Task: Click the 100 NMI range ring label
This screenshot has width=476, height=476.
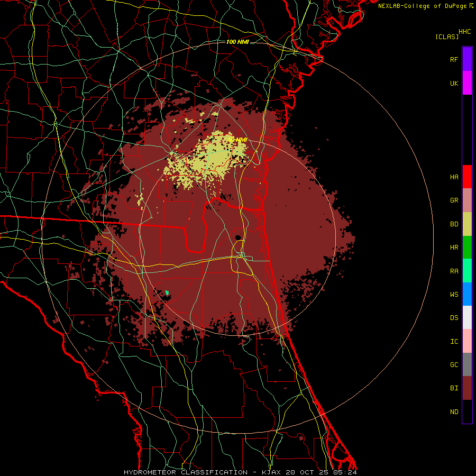Action: coord(237,42)
